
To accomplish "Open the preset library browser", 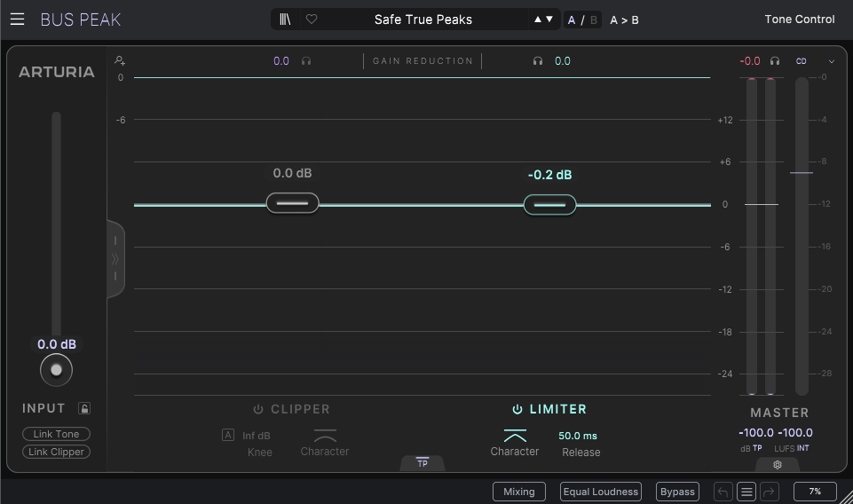I will pos(285,20).
